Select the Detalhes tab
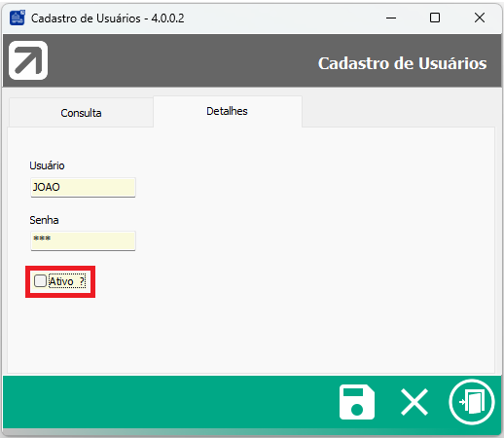The height and width of the screenshot is (438, 504). pyautogui.click(x=228, y=111)
